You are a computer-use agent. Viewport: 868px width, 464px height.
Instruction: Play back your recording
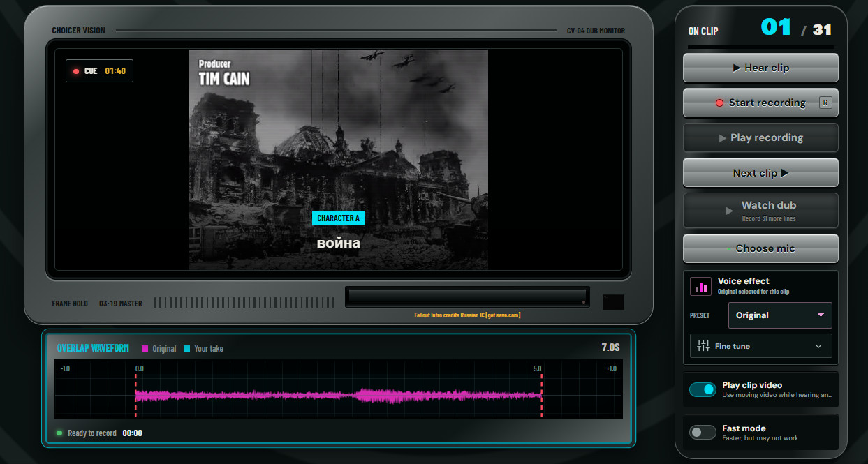click(x=760, y=137)
